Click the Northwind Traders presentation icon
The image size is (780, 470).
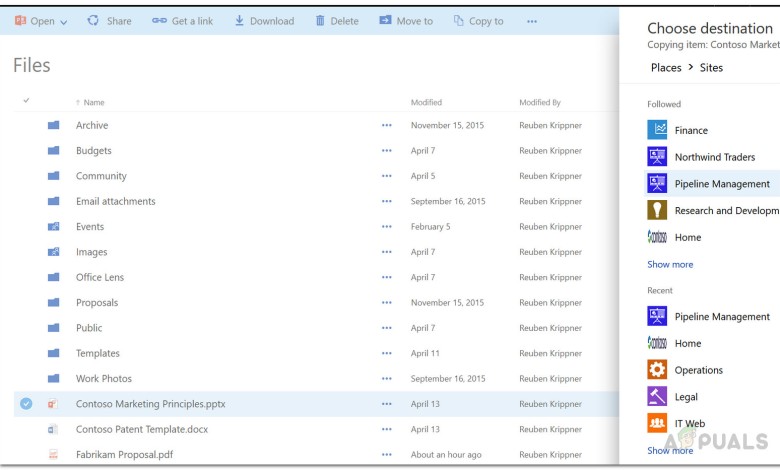[657, 157]
